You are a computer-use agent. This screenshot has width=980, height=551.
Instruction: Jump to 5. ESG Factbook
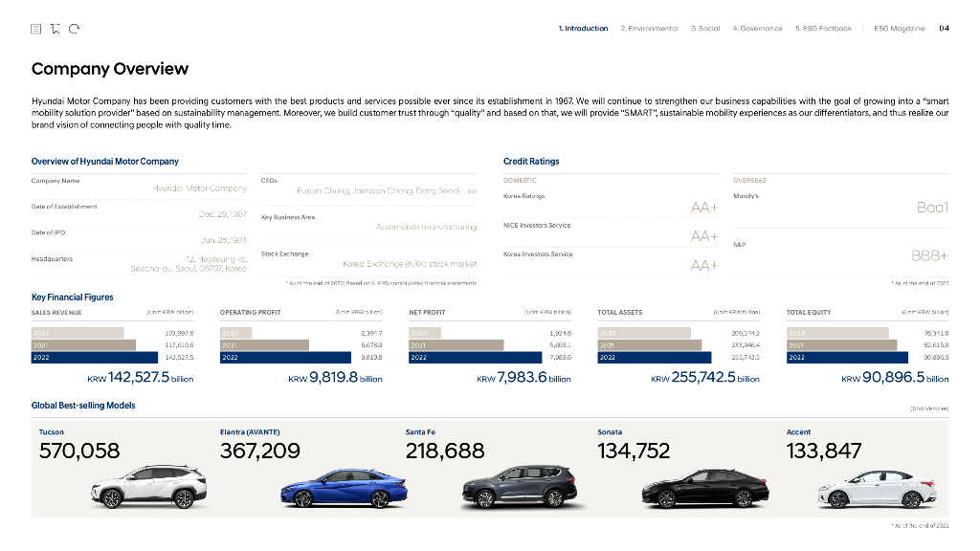tap(823, 29)
